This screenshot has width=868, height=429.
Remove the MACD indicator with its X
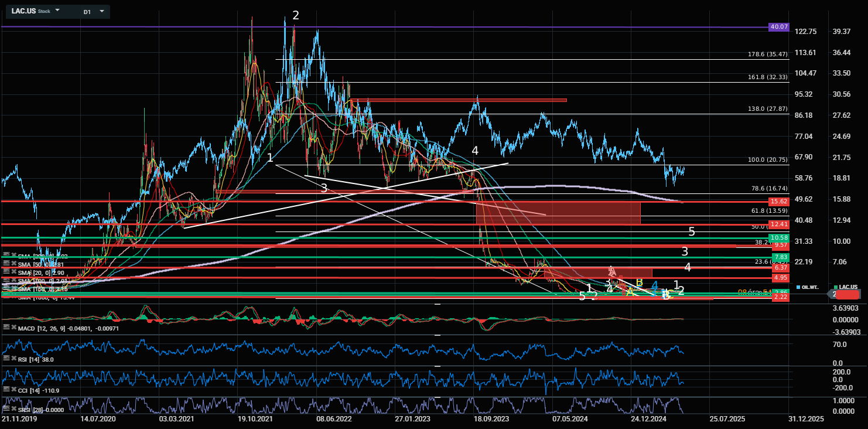[x=13, y=327]
